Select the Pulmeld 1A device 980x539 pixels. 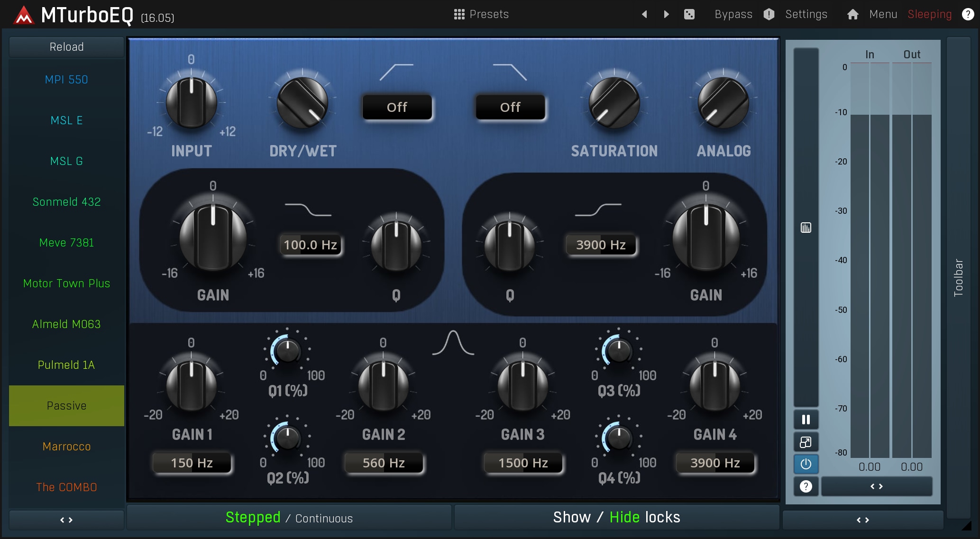point(66,365)
